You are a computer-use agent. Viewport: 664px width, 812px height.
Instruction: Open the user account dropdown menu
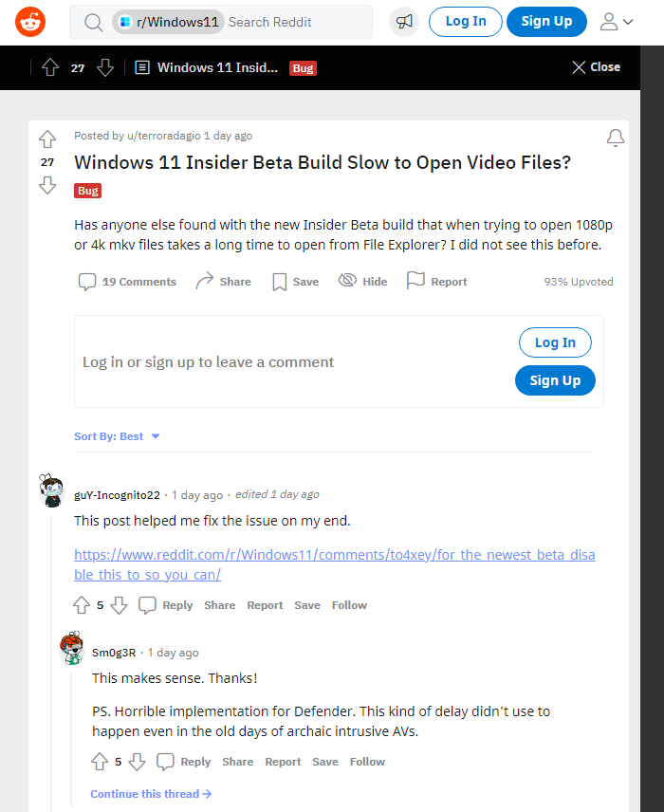coord(616,21)
